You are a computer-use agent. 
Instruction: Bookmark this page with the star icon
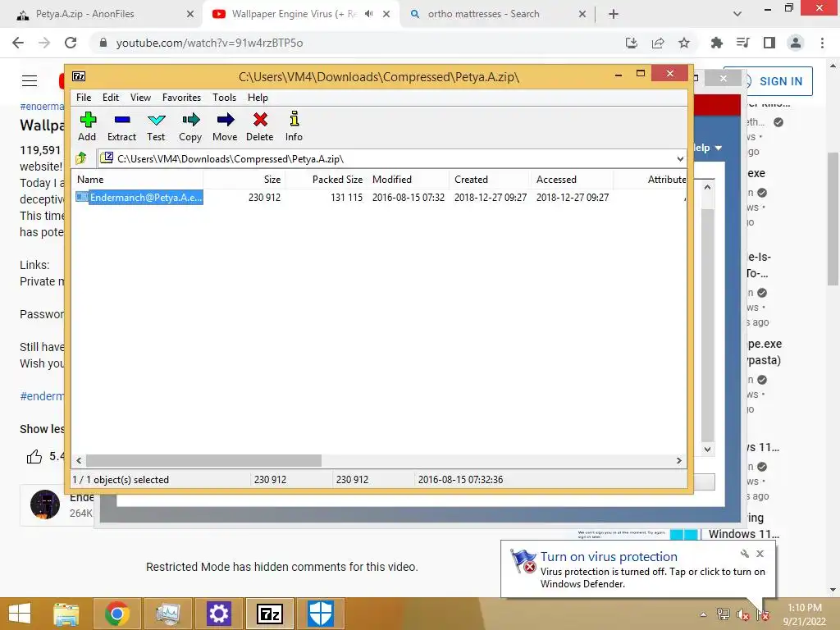point(684,43)
